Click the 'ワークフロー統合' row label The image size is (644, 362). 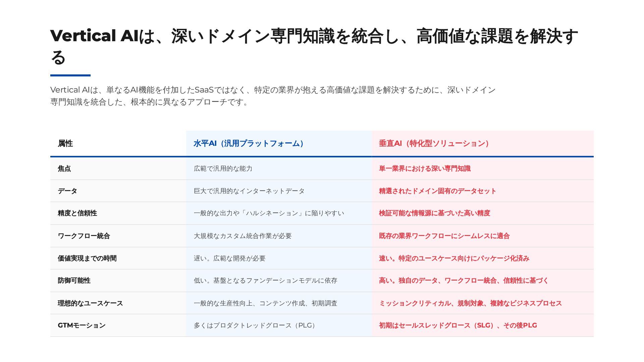84,236
